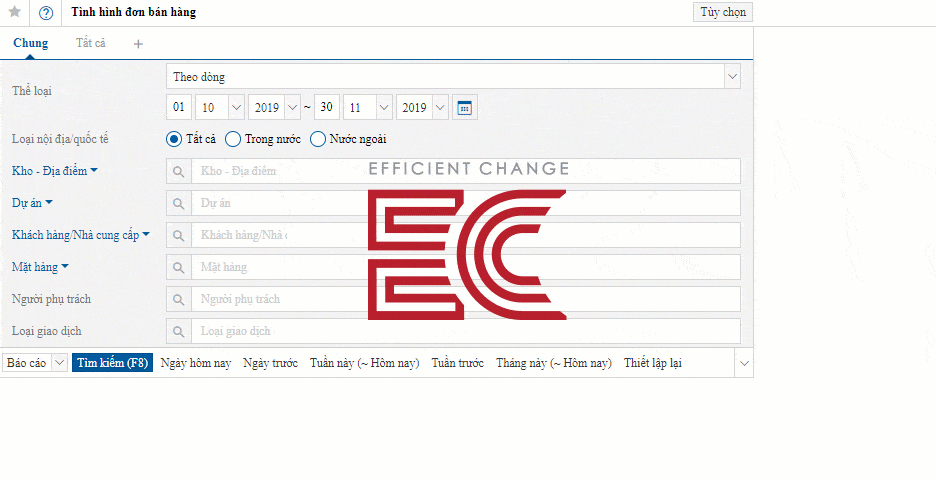The height and width of the screenshot is (480, 936).
Task: Select the Tuần trước shortcut
Action: (x=458, y=363)
